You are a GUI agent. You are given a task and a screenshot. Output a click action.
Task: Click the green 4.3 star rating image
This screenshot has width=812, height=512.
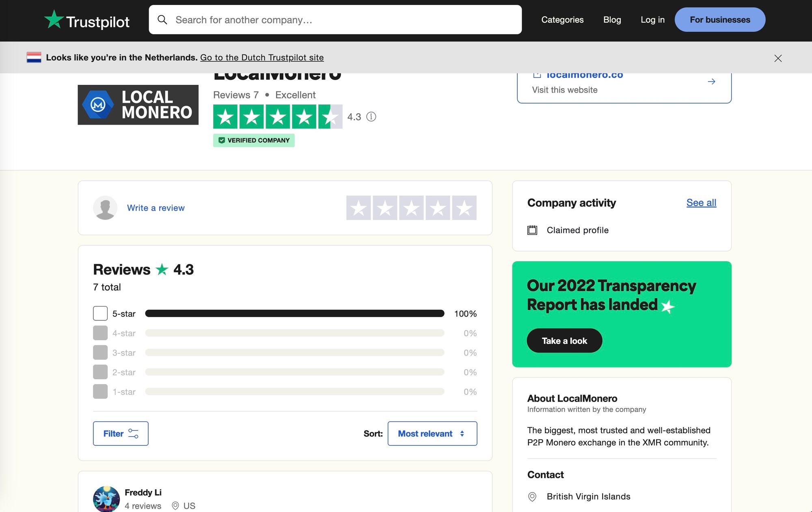(278, 117)
